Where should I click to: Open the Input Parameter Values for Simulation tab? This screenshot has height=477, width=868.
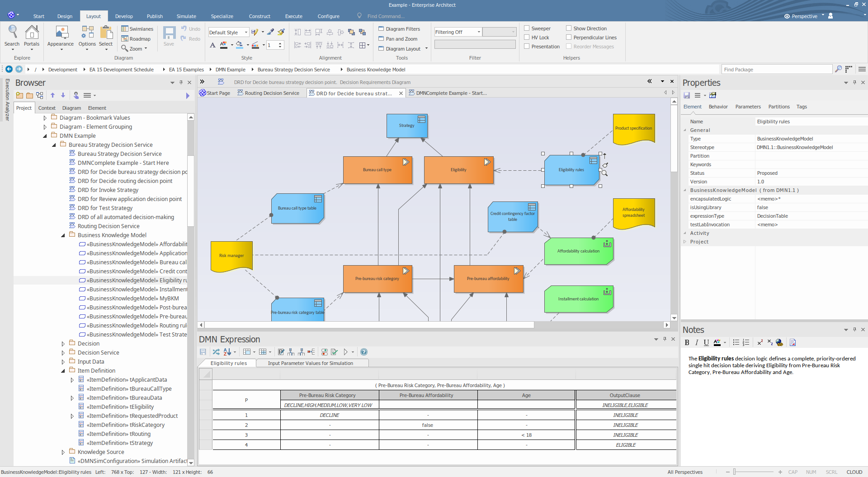(x=310, y=363)
